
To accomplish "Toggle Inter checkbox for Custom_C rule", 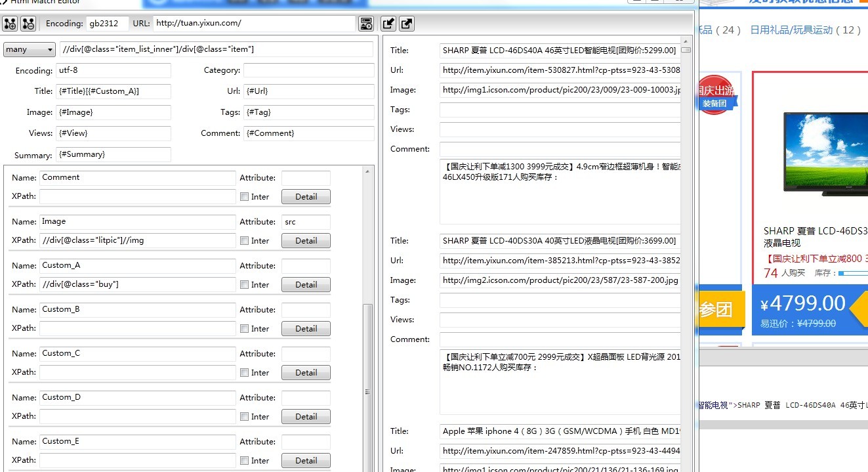I will pyautogui.click(x=244, y=372).
